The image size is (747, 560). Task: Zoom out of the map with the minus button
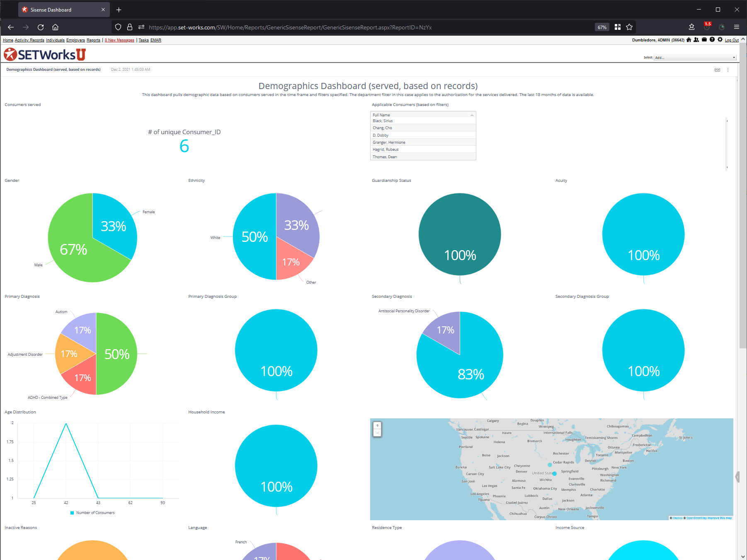click(377, 433)
